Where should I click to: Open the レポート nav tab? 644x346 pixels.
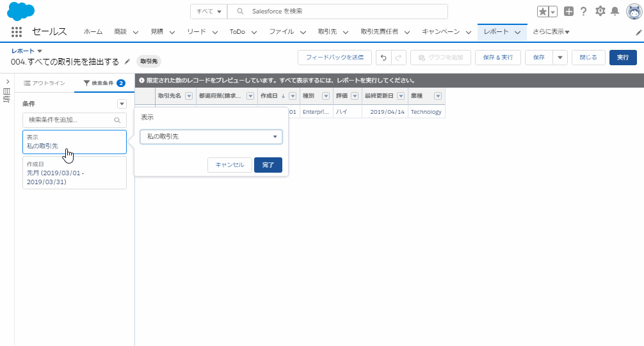click(496, 31)
